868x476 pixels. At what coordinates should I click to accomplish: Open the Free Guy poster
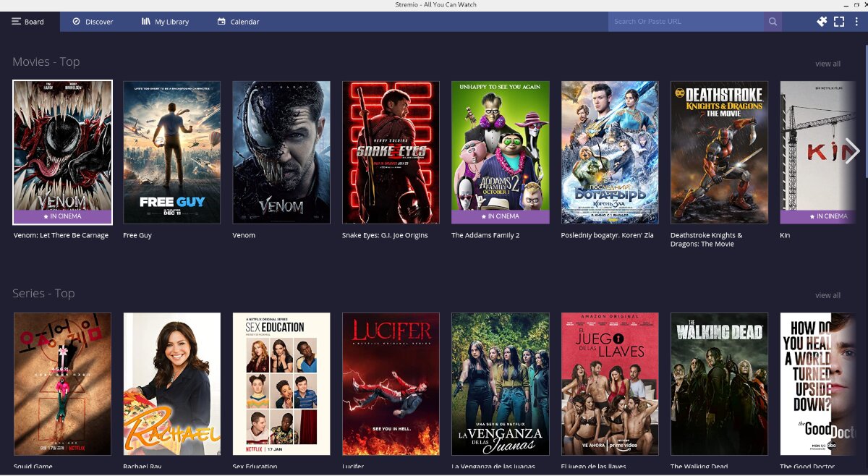[x=172, y=152]
